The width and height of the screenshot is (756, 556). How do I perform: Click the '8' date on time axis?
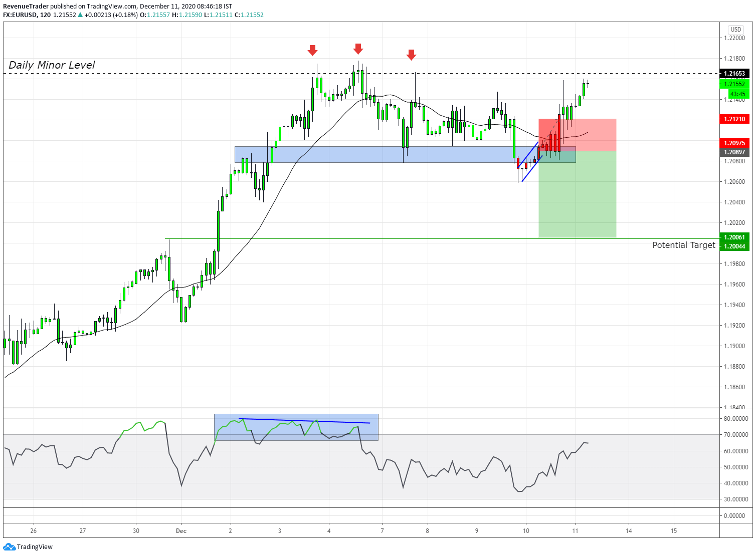[x=428, y=531]
